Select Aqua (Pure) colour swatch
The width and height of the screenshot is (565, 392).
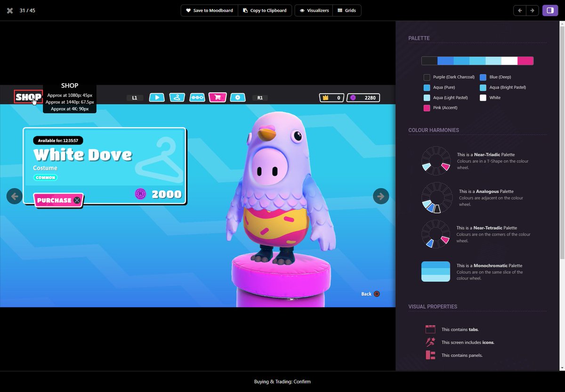tap(427, 88)
